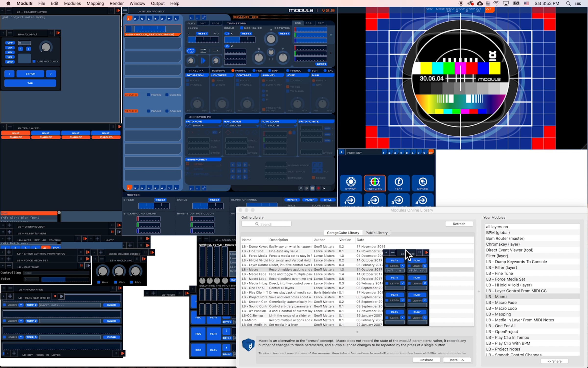Select the Testcard media slot
588x368 pixels.
click(x=375, y=183)
